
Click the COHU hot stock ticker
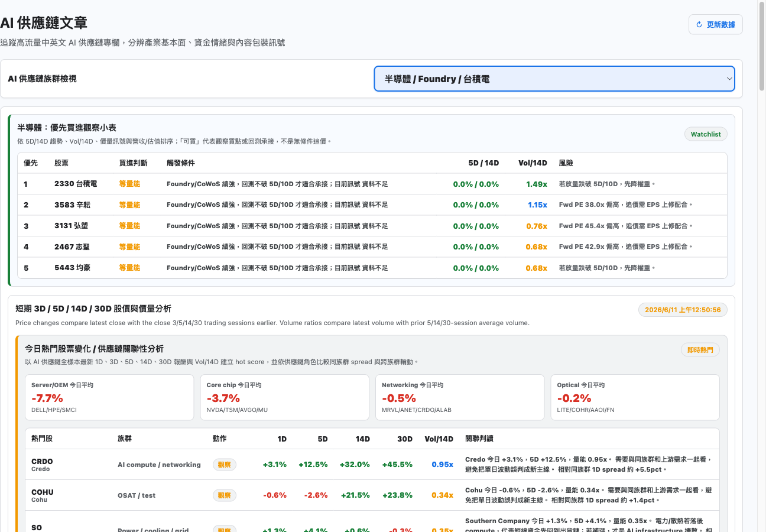coord(43,492)
